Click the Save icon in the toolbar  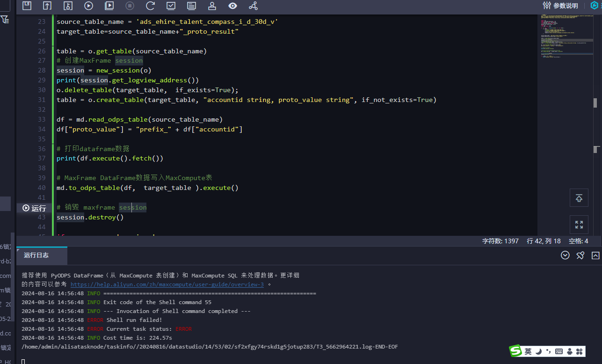pos(27,6)
